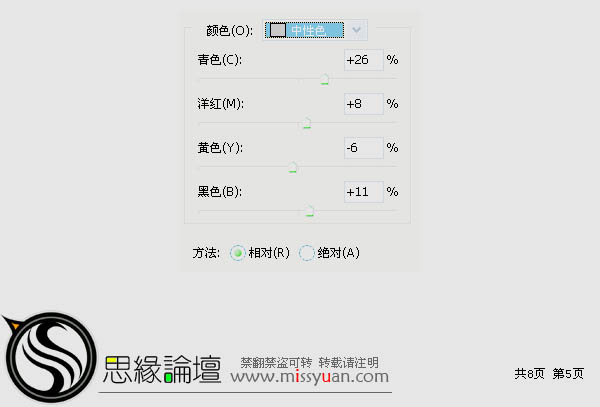Click the 共8页 page count label

tap(529, 373)
